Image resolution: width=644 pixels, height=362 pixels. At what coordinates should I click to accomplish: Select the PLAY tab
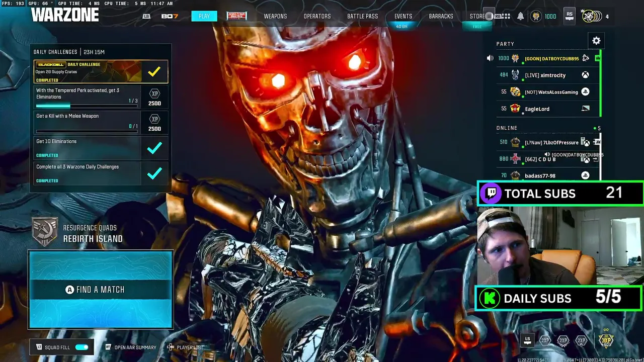pos(204,16)
